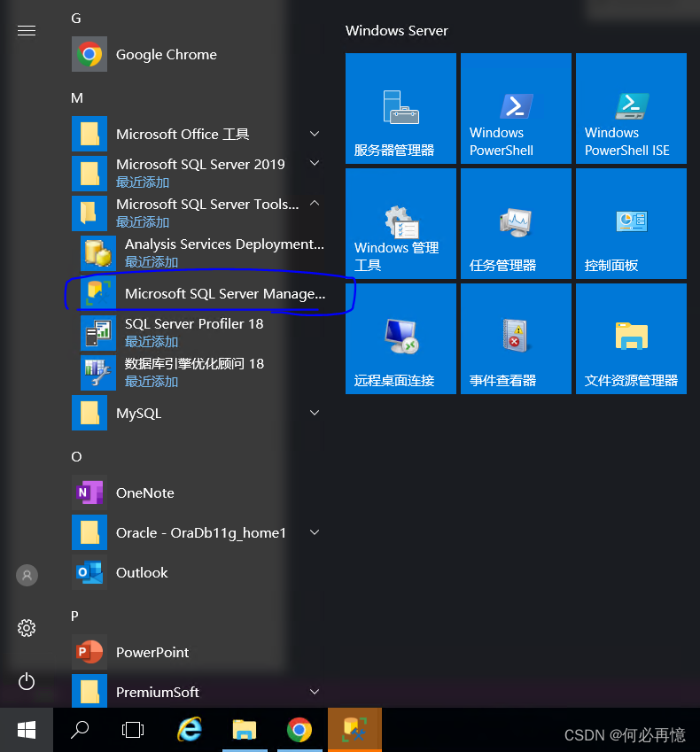
Task: Open the 文件资源管理器 tile
Action: click(631, 338)
